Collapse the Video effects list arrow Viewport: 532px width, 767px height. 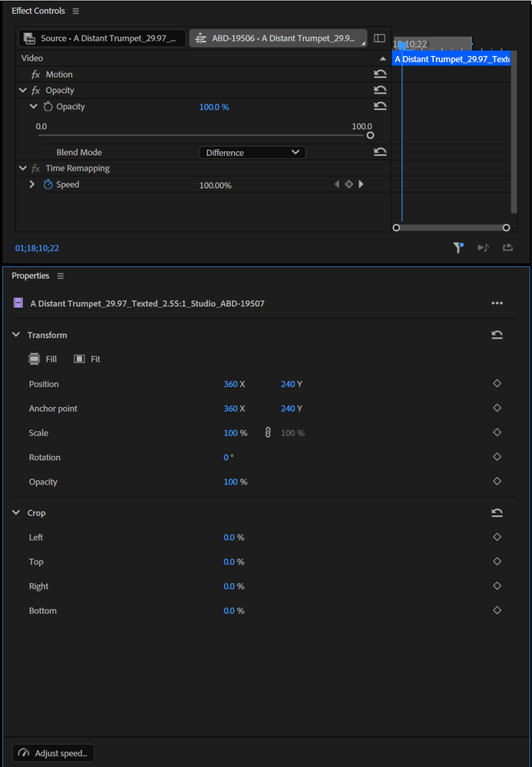tap(383, 58)
